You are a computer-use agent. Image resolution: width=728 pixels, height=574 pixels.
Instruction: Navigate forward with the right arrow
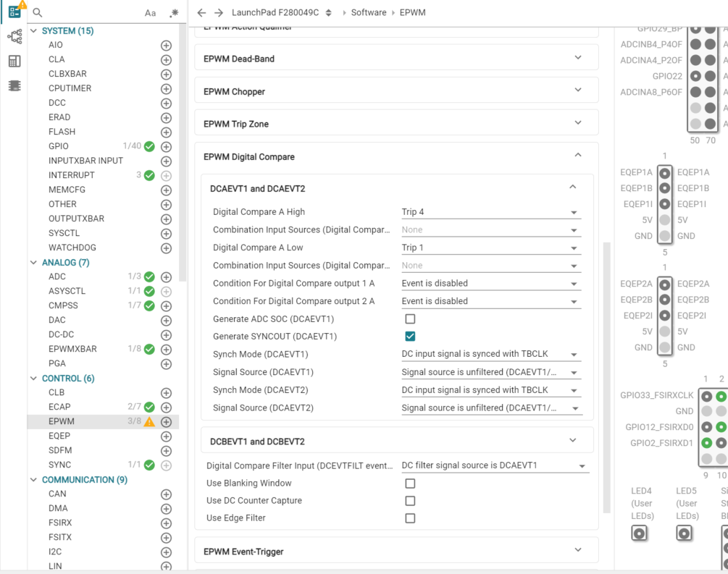click(x=217, y=13)
